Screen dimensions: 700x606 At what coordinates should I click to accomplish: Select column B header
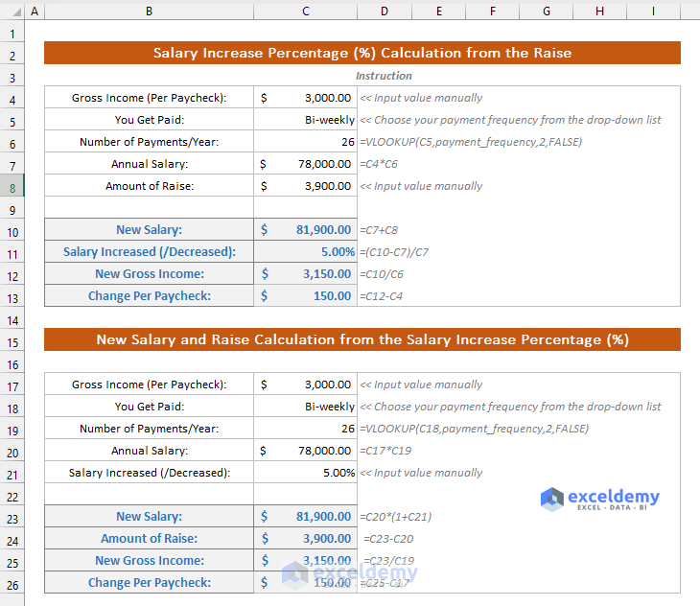pyautogui.click(x=149, y=12)
